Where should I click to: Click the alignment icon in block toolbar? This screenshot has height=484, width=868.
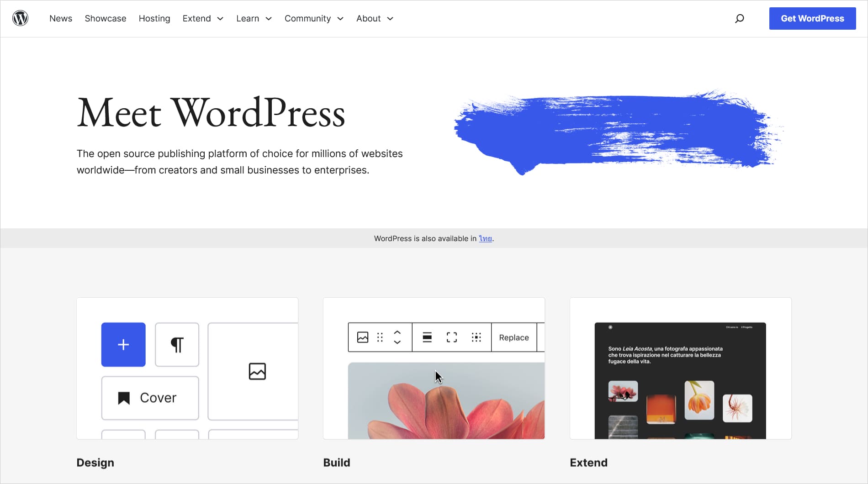click(x=427, y=337)
